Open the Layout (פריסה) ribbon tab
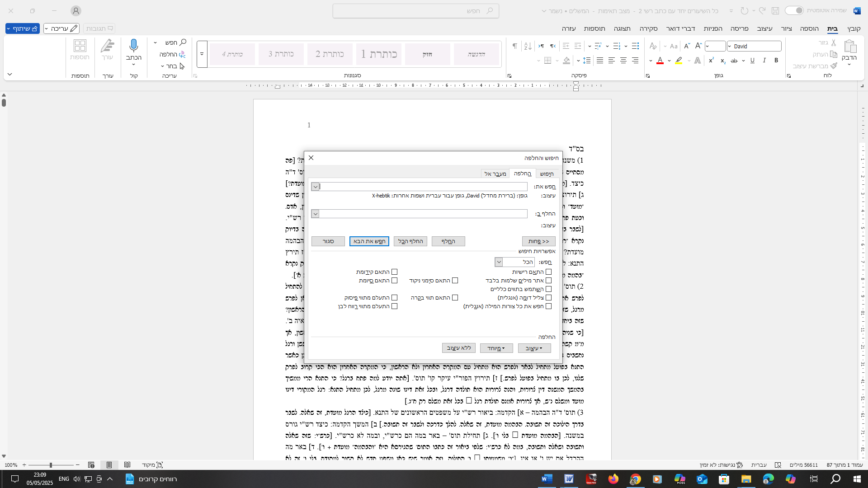This screenshot has height=488, width=868. (740, 28)
